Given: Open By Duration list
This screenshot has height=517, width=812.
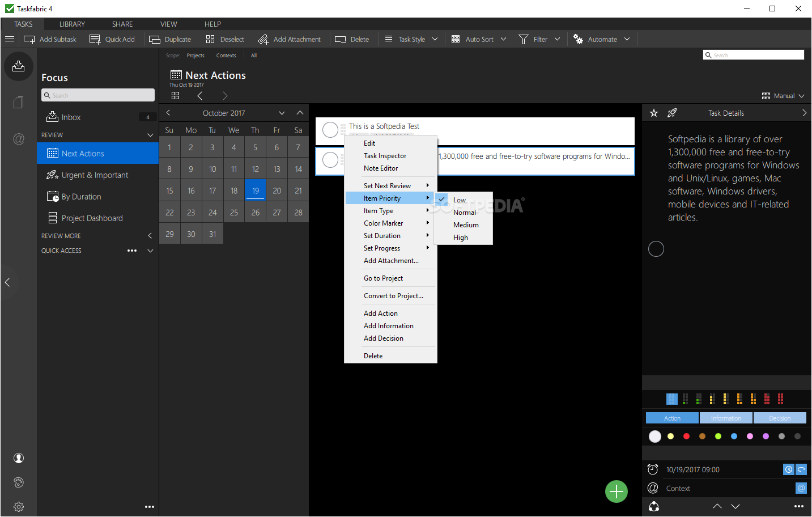Looking at the screenshot, I should [97, 197].
